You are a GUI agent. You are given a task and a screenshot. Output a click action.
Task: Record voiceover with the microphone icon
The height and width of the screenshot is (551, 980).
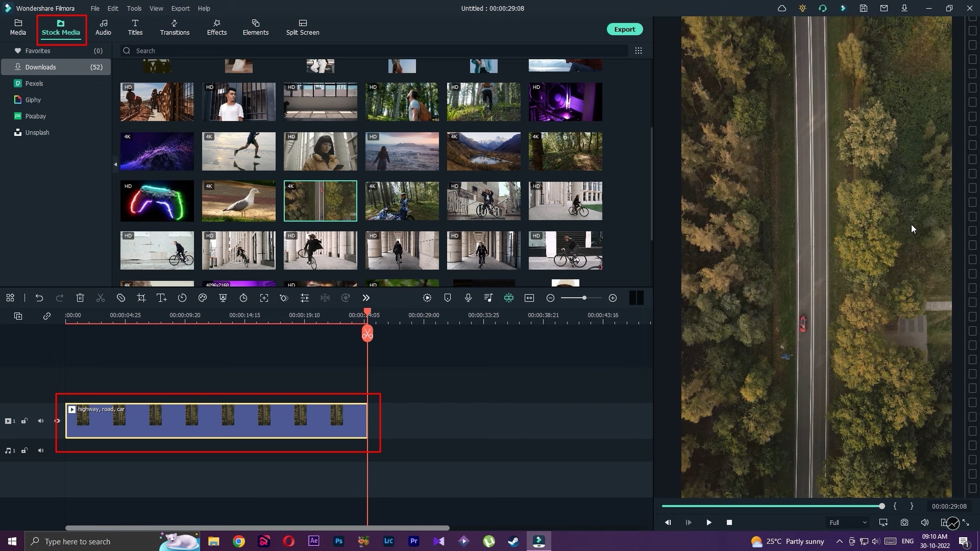click(468, 298)
